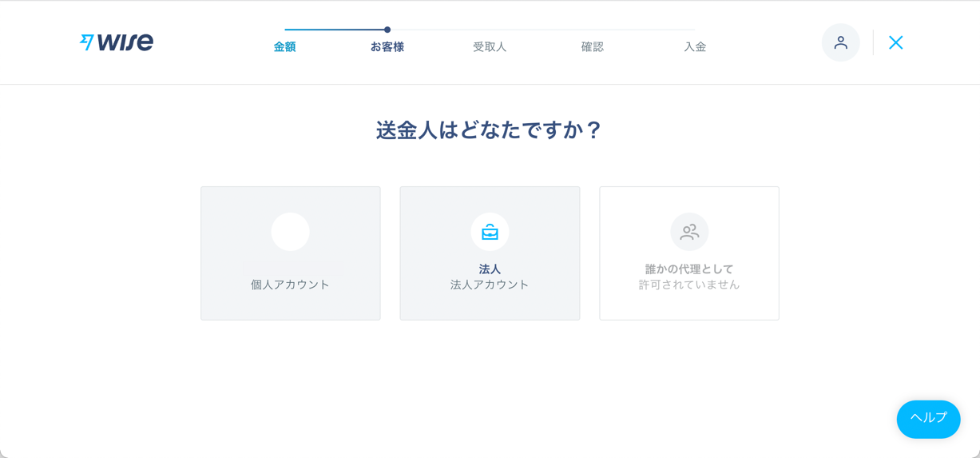Click the briefcase icon for 法人
This screenshot has height=458, width=980.
click(490, 232)
